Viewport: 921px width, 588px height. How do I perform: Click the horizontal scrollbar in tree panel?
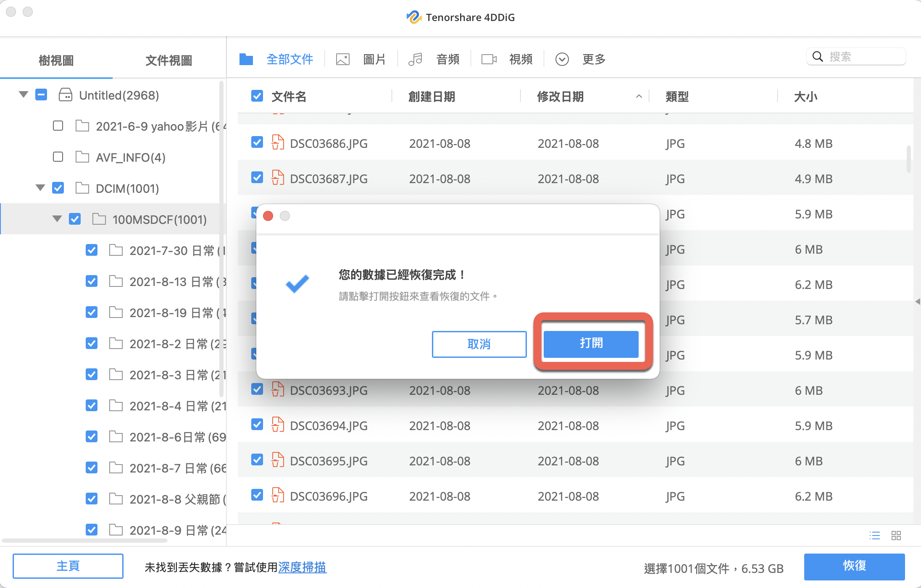tap(84, 541)
